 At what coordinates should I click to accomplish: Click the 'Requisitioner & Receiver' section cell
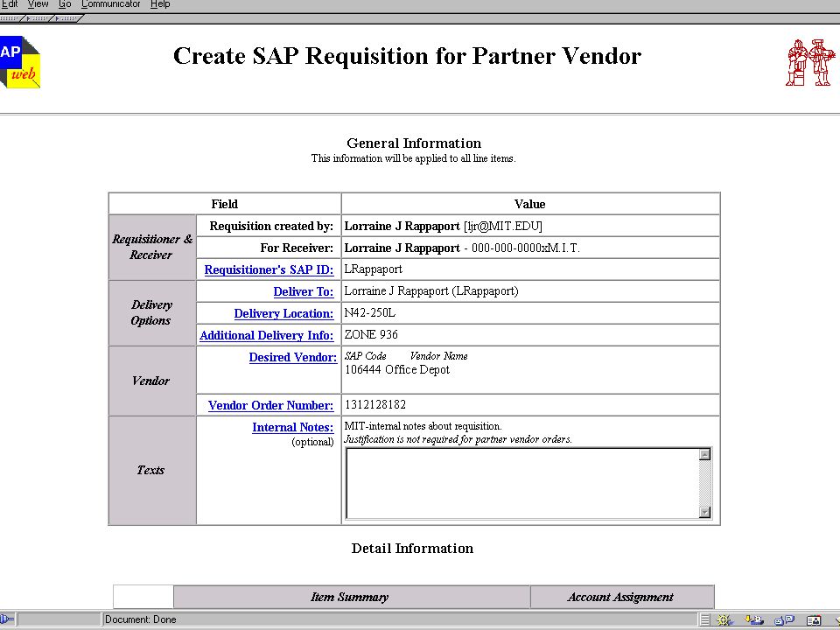(152, 247)
